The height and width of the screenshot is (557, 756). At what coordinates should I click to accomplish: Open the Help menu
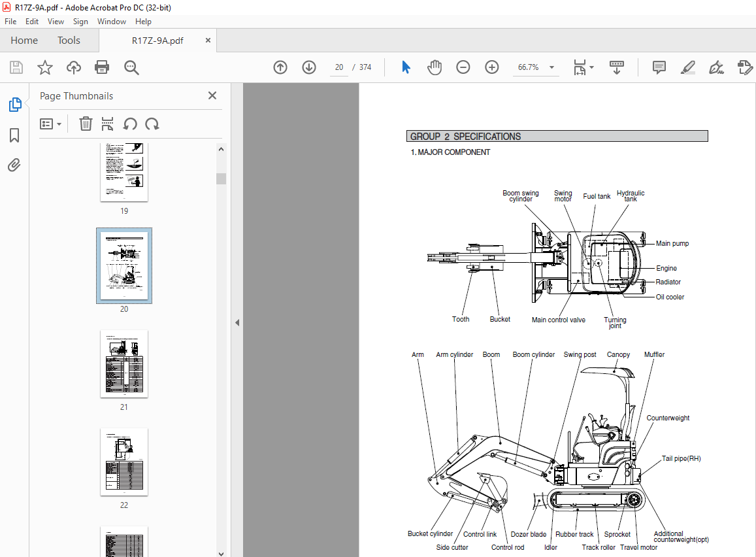point(143,21)
